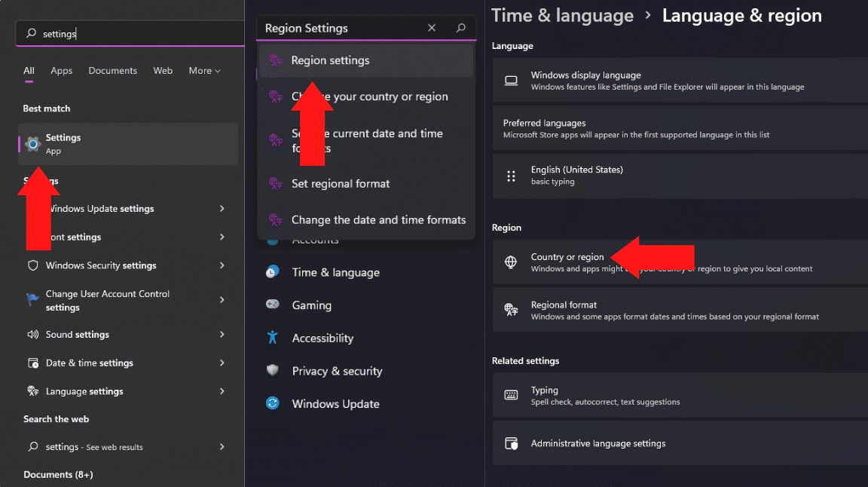Open Administrative language settings

680,443
